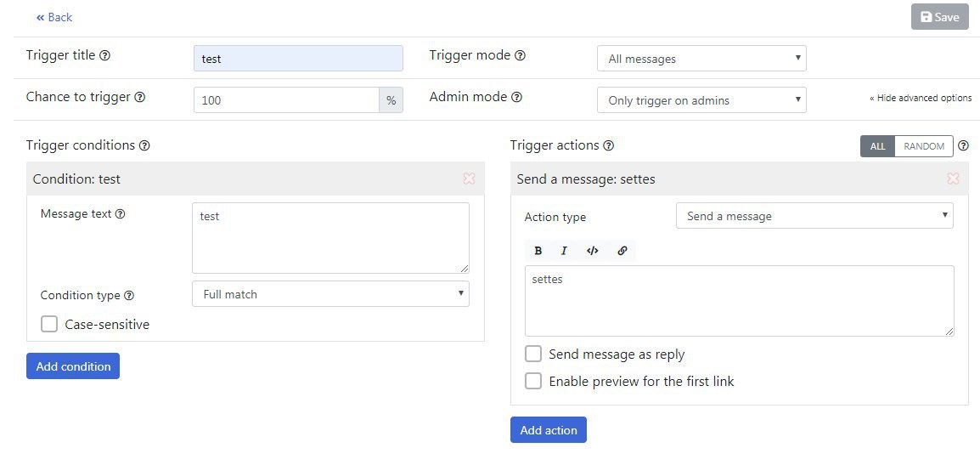Click the Add condition button
Screen dimensions: 980x465
(73, 366)
